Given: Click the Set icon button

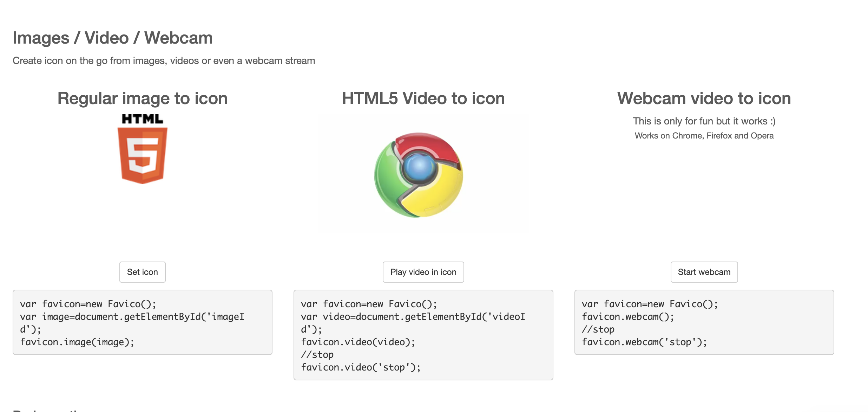Looking at the screenshot, I should pos(142,272).
